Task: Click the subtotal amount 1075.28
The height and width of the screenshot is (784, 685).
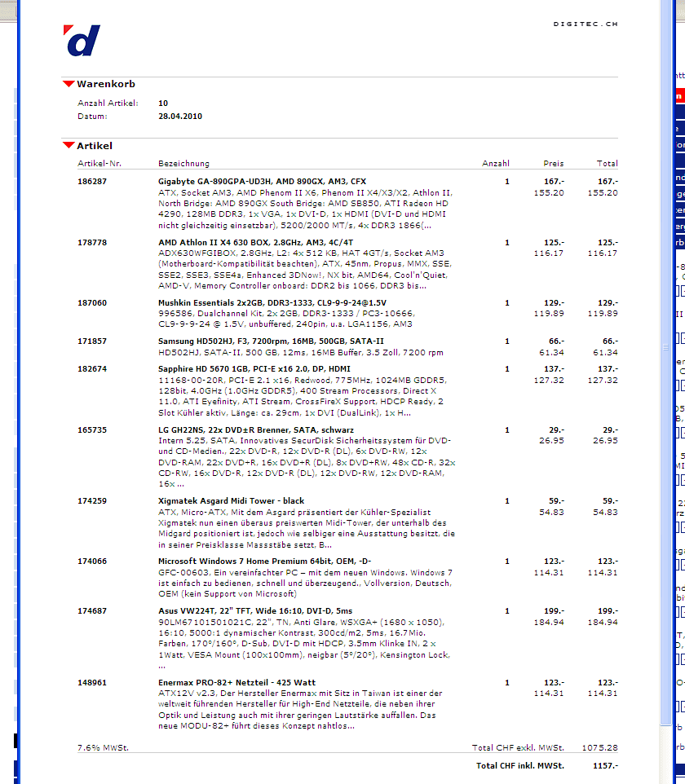Action: pos(600,748)
